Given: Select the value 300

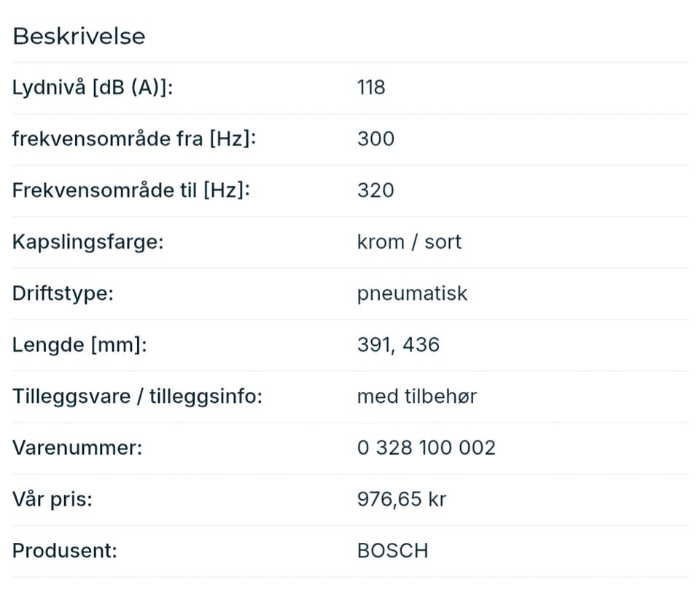Looking at the screenshot, I should coord(376,139).
